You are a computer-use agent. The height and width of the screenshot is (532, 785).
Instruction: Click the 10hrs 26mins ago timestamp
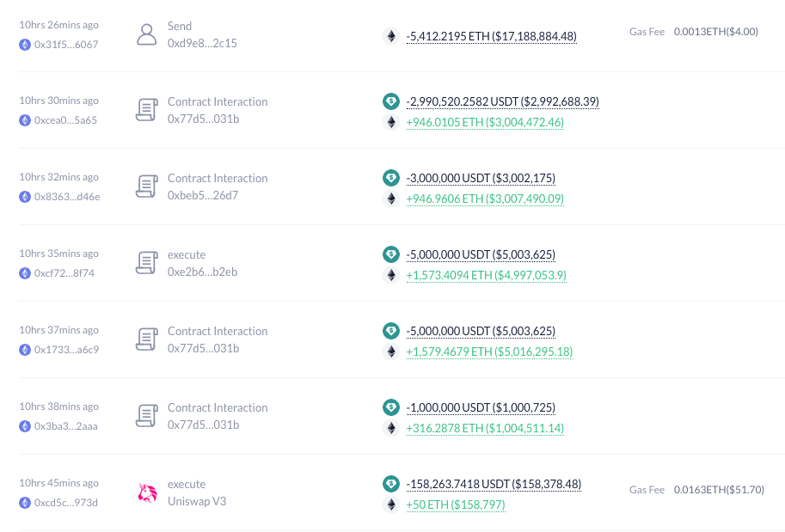(x=58, y=24)
